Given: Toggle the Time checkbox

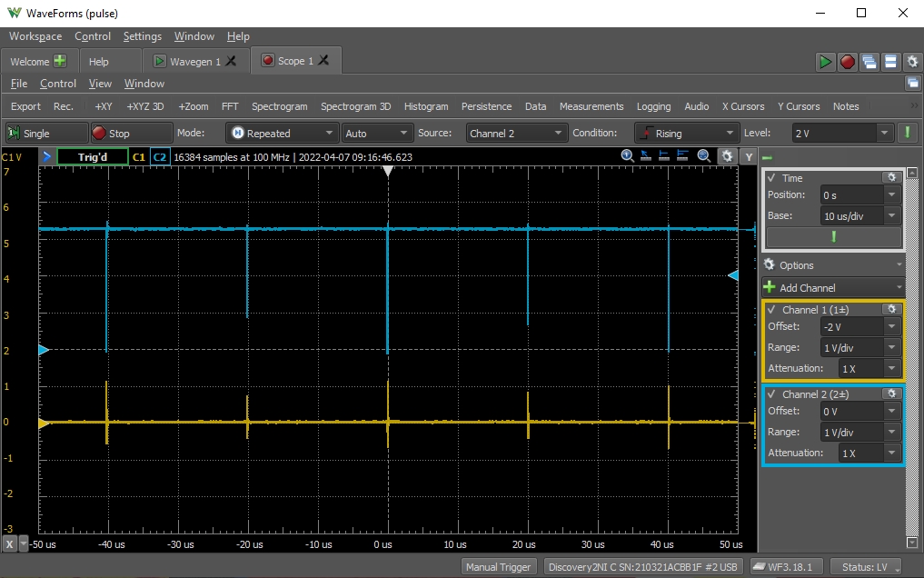Looking at the screenshot, I should [x=771, y=177].
